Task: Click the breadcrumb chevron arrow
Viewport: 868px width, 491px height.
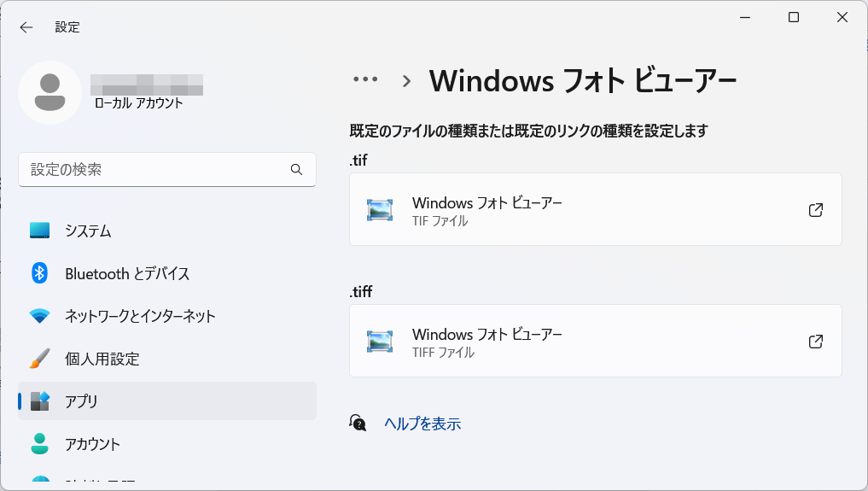Action: pos(407,81)
